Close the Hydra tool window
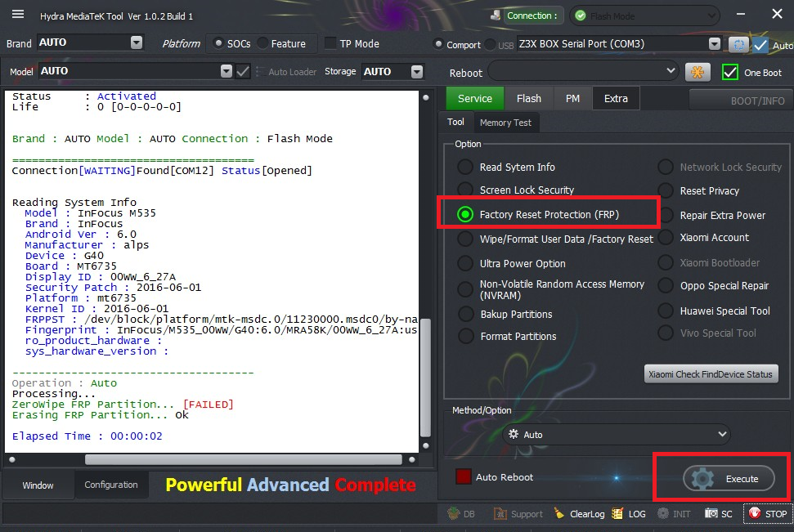Screen dimensions: 794x532 [x=778, y=14]
